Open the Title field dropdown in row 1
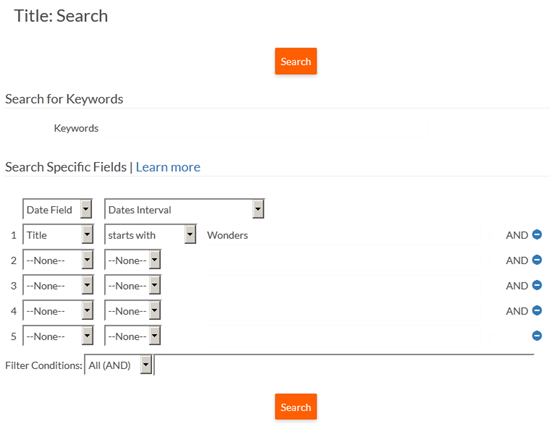 [58, 234]
